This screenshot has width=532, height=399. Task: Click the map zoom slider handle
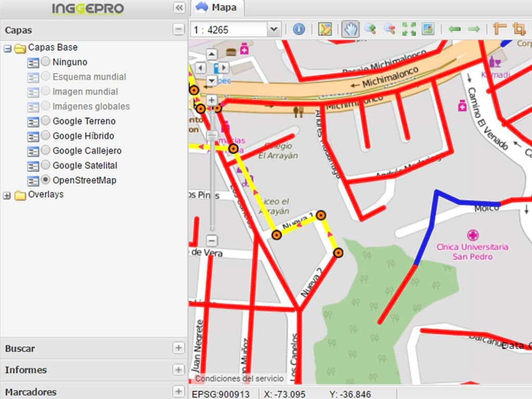click(x=212, y=136)
